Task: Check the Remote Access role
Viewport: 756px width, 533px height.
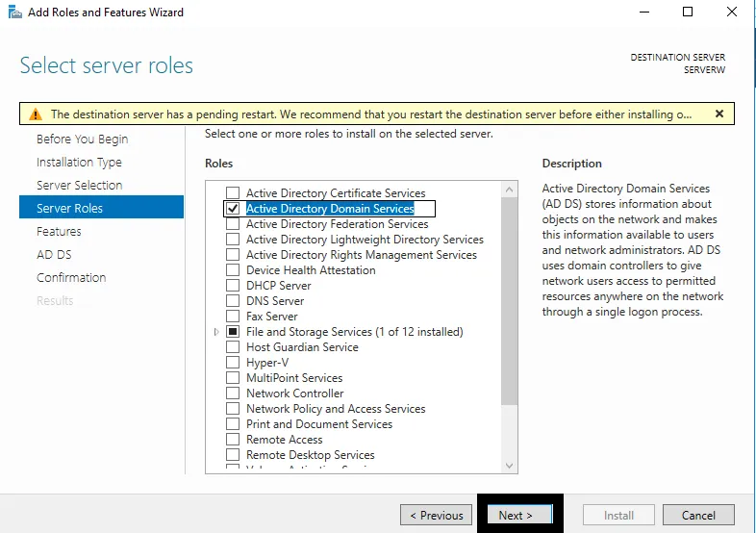Action: (233, 440)
